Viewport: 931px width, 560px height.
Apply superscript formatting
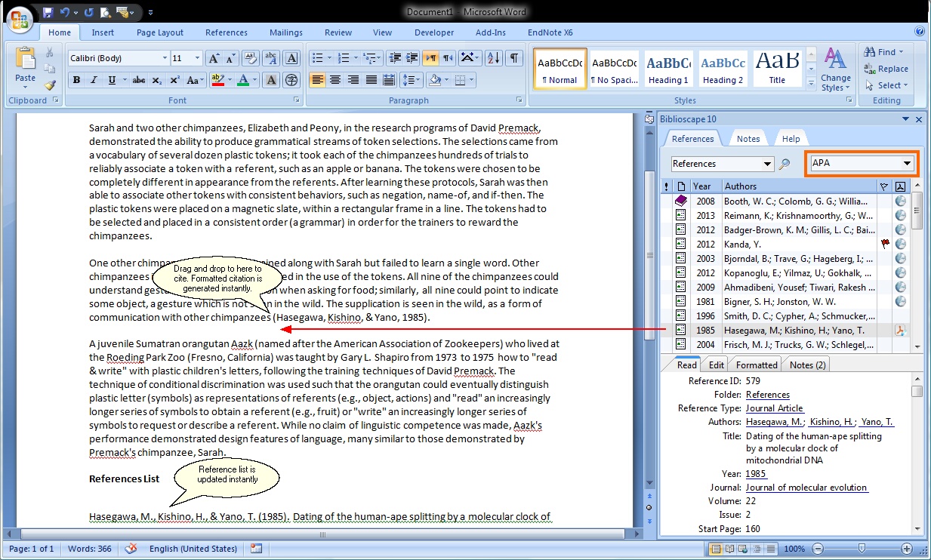[174, 80]
